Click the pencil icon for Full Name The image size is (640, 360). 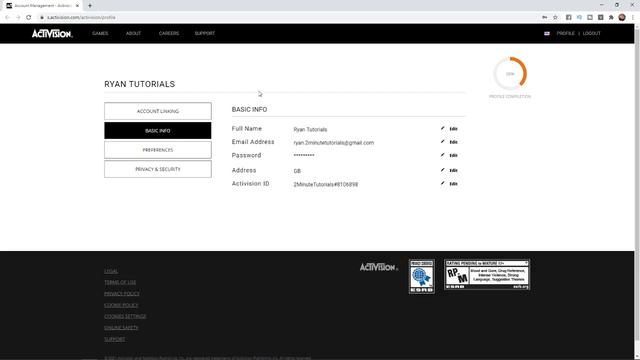tap(442, 129)
